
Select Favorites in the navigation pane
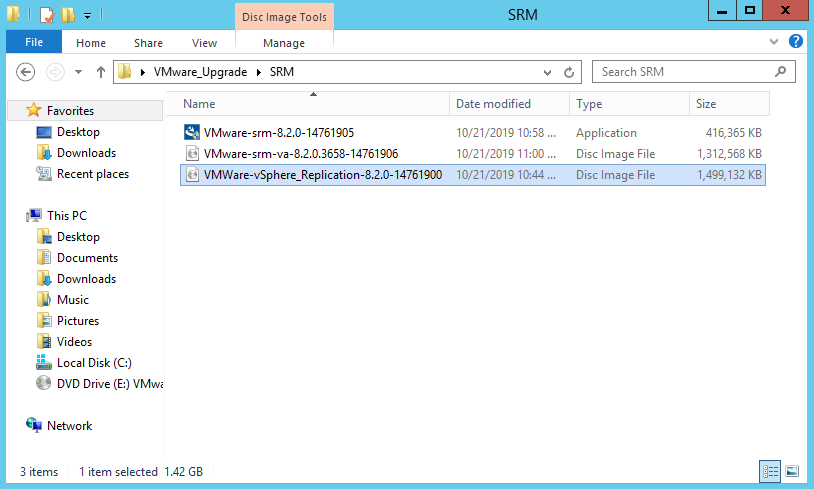pos(70,111)
